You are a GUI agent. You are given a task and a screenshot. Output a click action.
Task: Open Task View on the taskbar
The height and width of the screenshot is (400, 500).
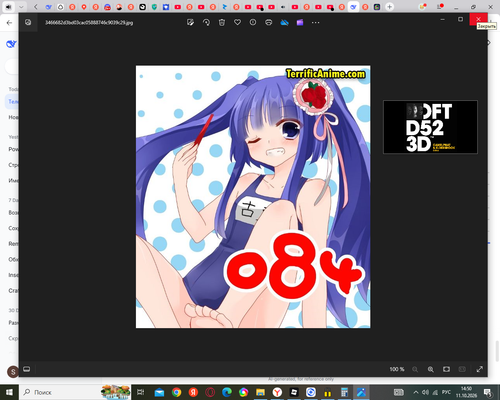click(141, 392)
